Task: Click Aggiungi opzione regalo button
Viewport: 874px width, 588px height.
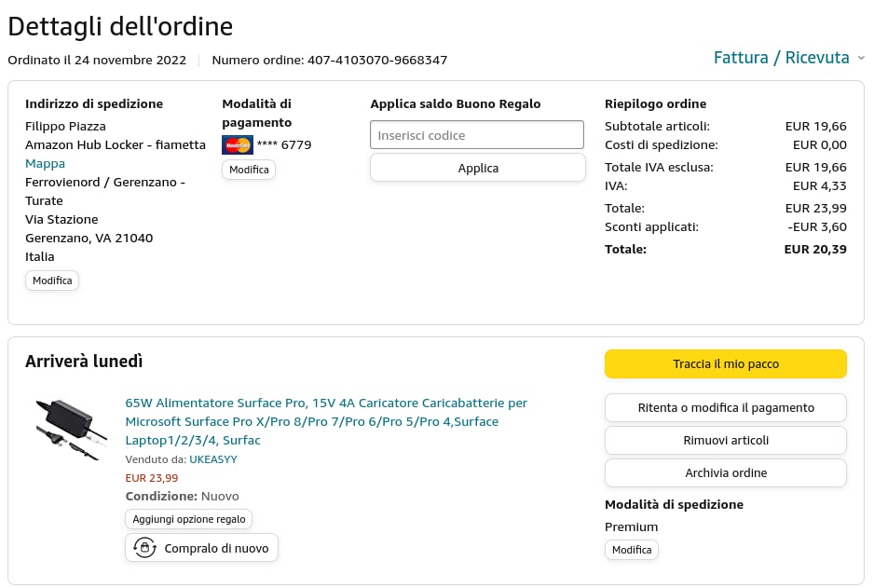Action: coord(188,519)
